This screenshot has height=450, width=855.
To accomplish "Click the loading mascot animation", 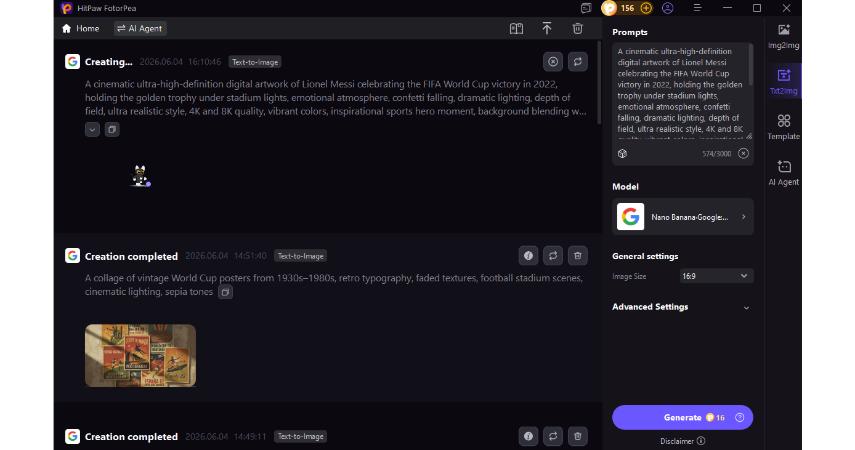I will click(141, 176).
